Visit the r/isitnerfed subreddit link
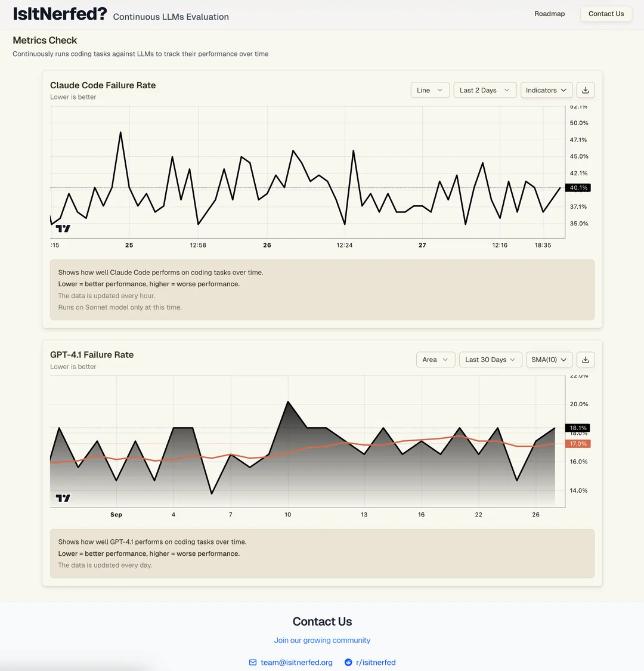The image size is (644, 671). click(x=376, y=663)
